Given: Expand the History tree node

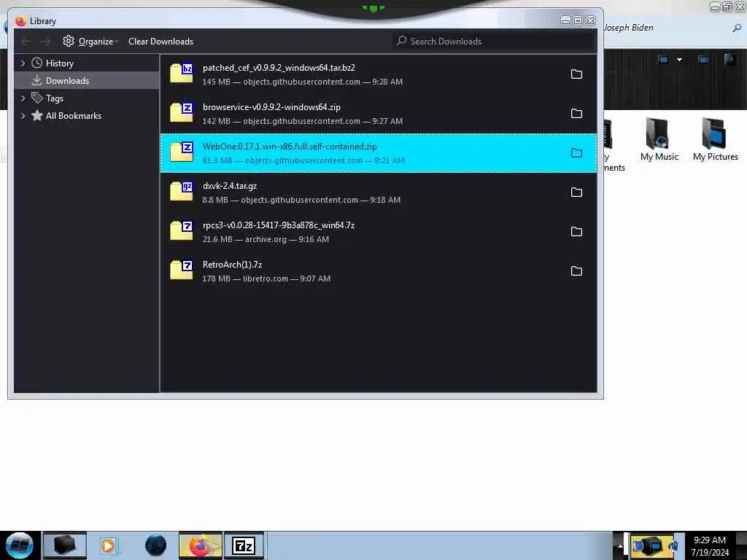Looking at the screenshot, I should pos(23,63).
